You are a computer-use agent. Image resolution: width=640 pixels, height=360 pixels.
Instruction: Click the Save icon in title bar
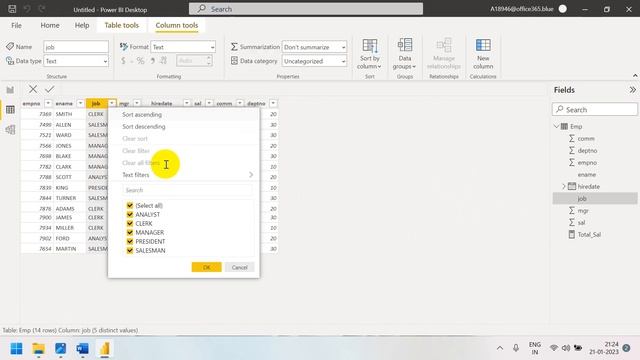pyautogui.click(x=12, y=9)
